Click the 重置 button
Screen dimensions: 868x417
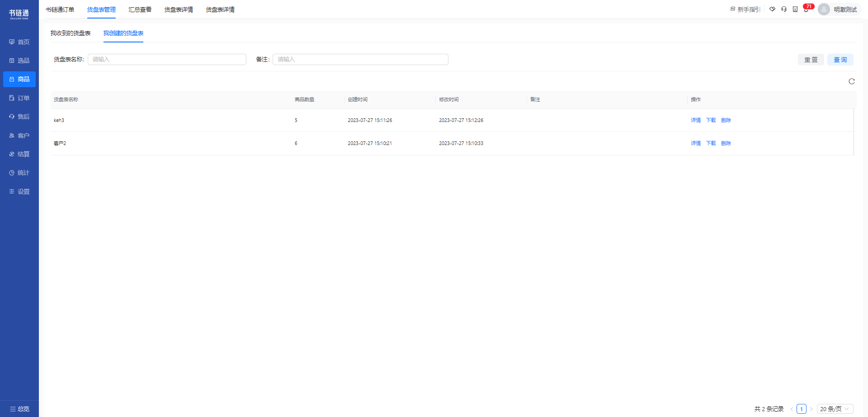pos(811,60)
